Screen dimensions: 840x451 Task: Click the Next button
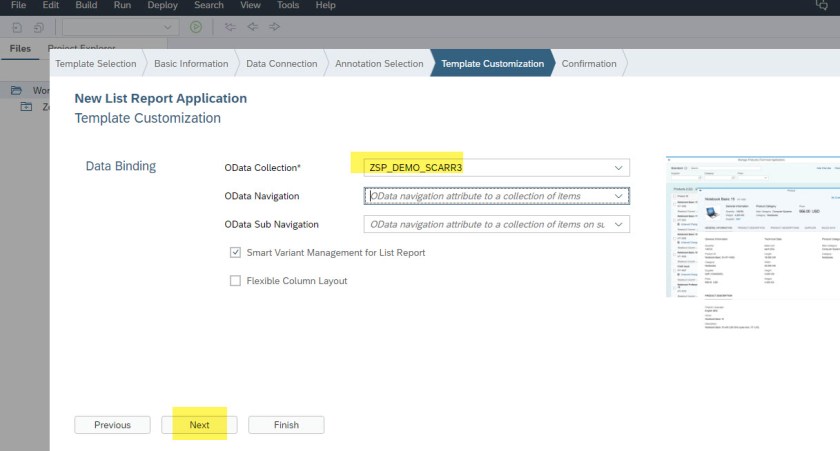pos(199,425)
